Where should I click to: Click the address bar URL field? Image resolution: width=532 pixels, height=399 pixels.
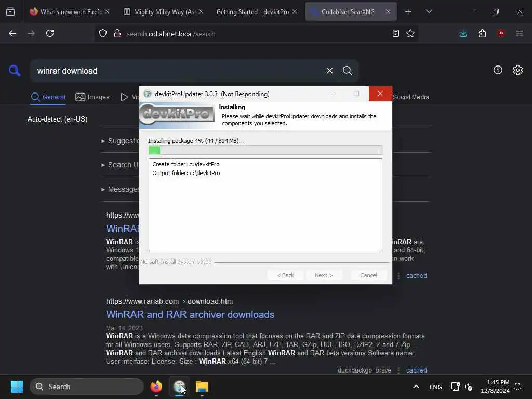(256, 34)
